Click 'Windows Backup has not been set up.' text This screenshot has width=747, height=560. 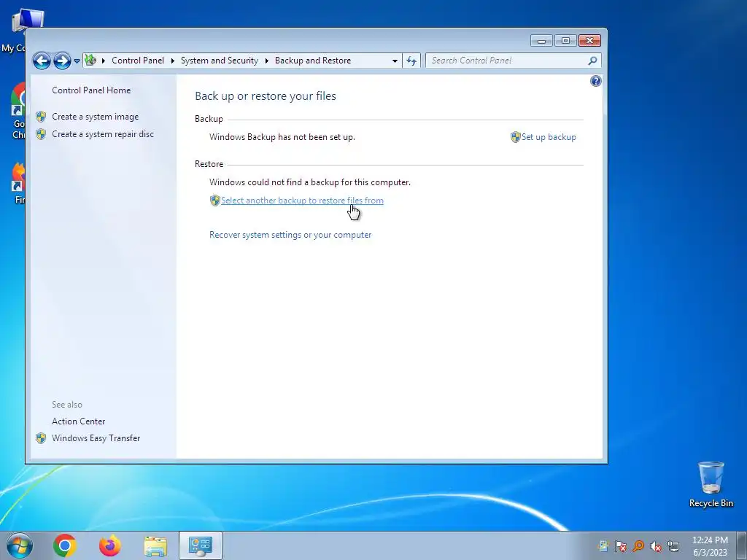click(282, 137)
